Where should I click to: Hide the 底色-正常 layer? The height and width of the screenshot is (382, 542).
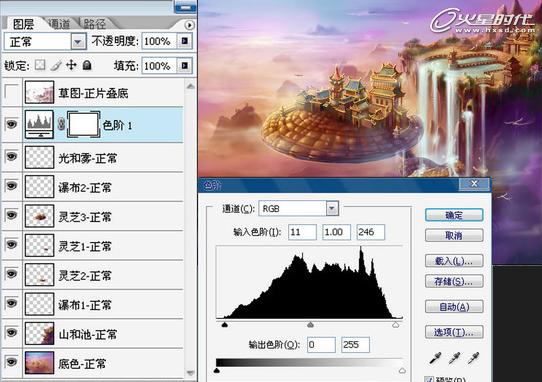coord(12,362)
